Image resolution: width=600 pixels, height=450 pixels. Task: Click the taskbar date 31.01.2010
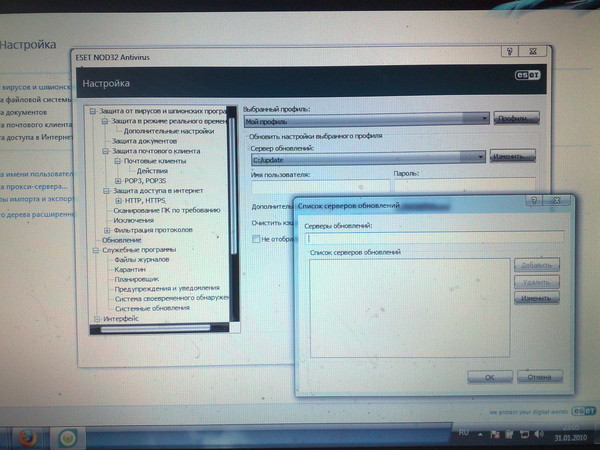[x=570, y=437]
